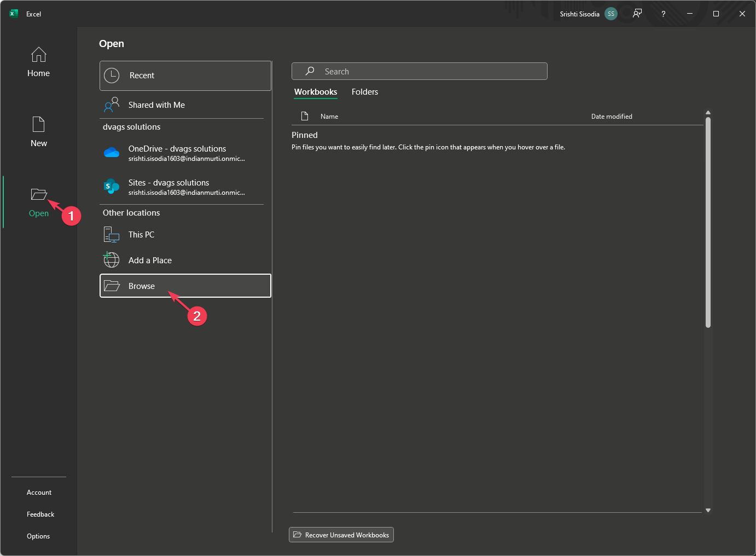The height and width of the screenshot is (556, 756).
Task: Click the Open page title
Action: point(112,44)
